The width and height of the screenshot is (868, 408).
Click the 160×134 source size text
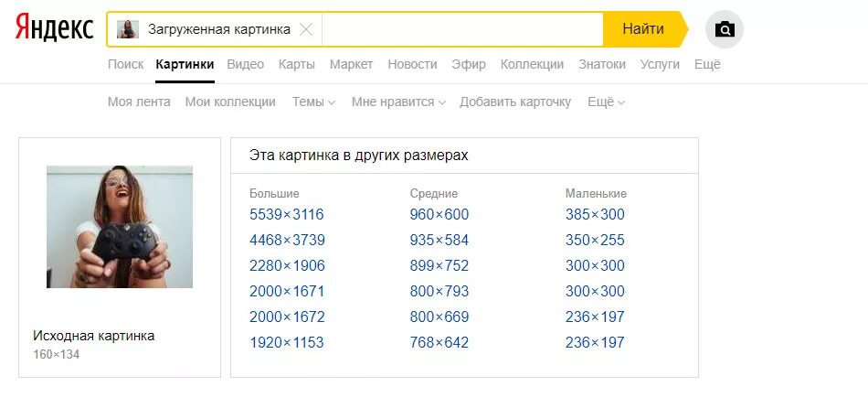[x=57, y=354]
